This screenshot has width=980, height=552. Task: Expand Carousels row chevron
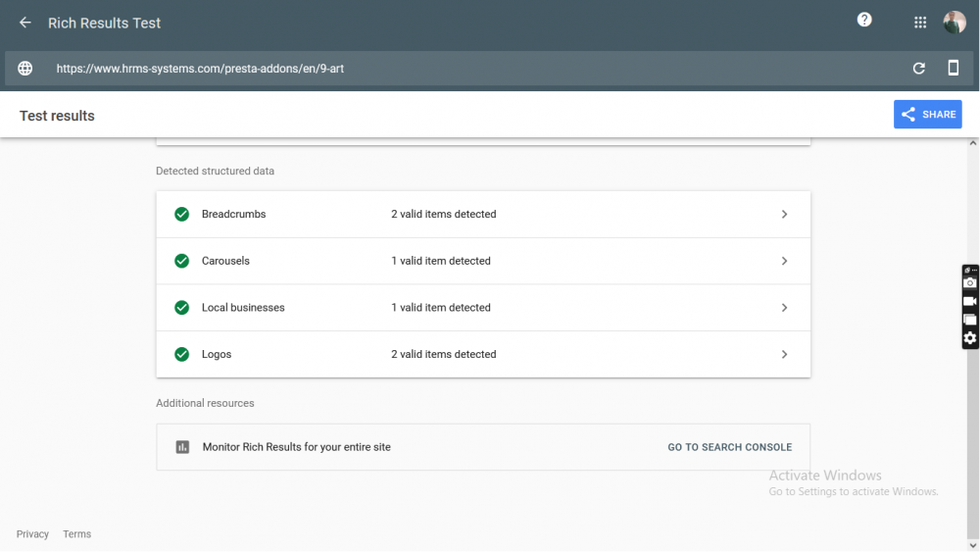[784, 261]
